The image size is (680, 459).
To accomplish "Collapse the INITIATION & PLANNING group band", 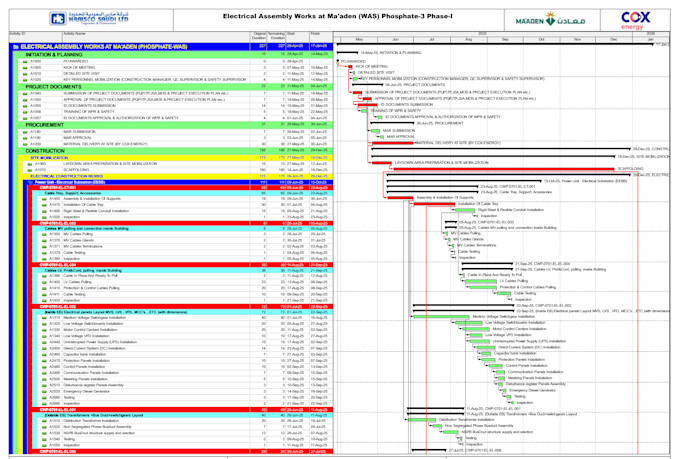I will (x=171, y=55).
